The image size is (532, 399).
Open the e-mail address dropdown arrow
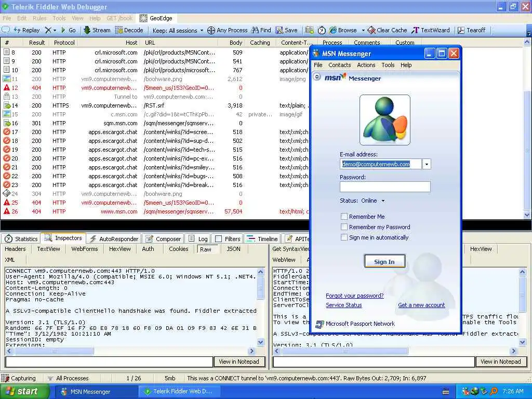(427, 164)
